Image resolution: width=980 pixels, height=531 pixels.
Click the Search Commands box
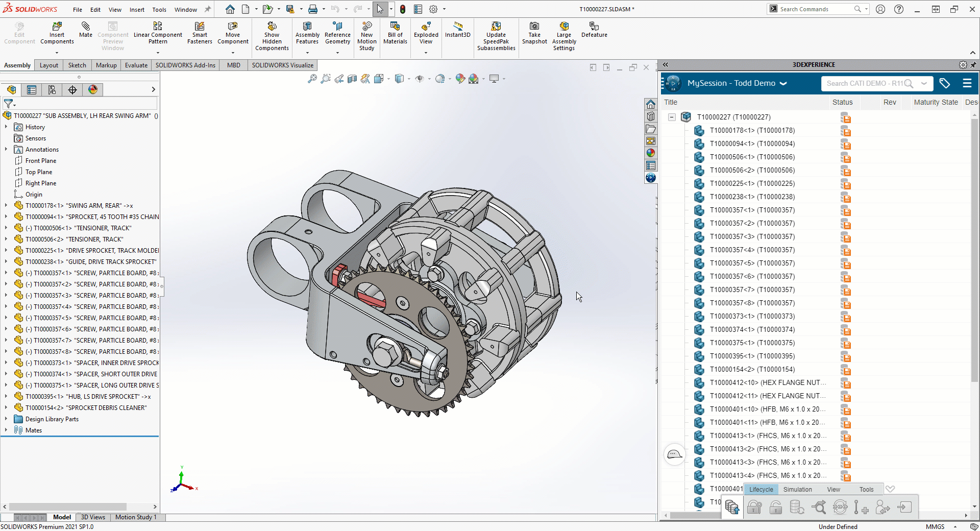(x=818, y=9)
